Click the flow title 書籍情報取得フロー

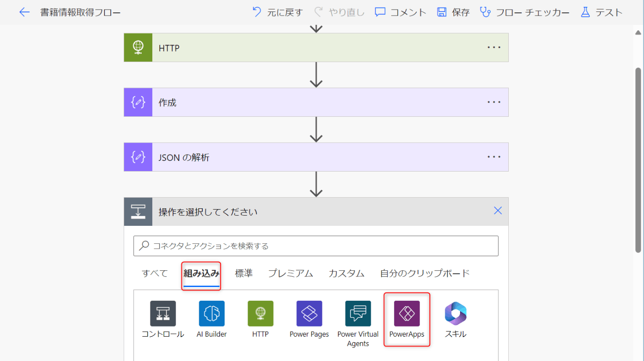point(80,12)
